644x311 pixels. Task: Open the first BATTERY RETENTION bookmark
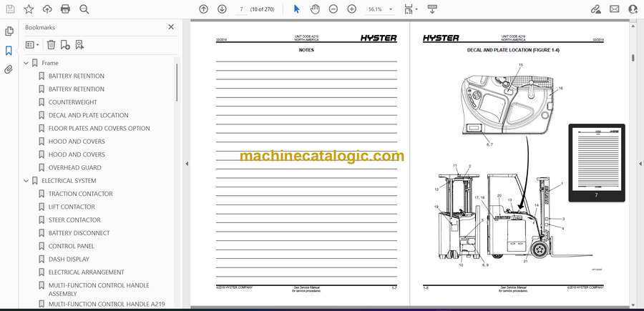pos(77,76)
